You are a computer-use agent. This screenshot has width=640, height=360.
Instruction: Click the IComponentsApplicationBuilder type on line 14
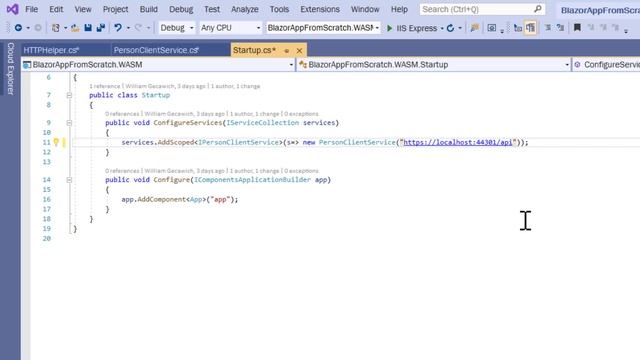[252, 180]
